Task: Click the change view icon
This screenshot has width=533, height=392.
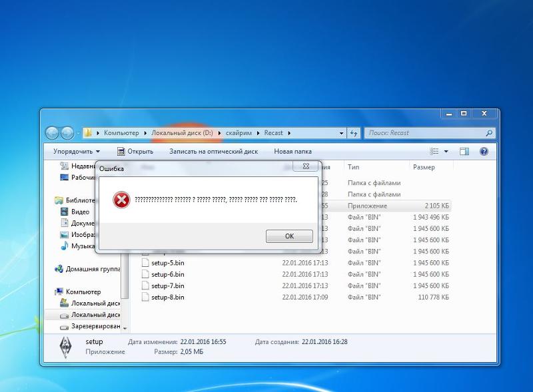Action: pos(434,152)
